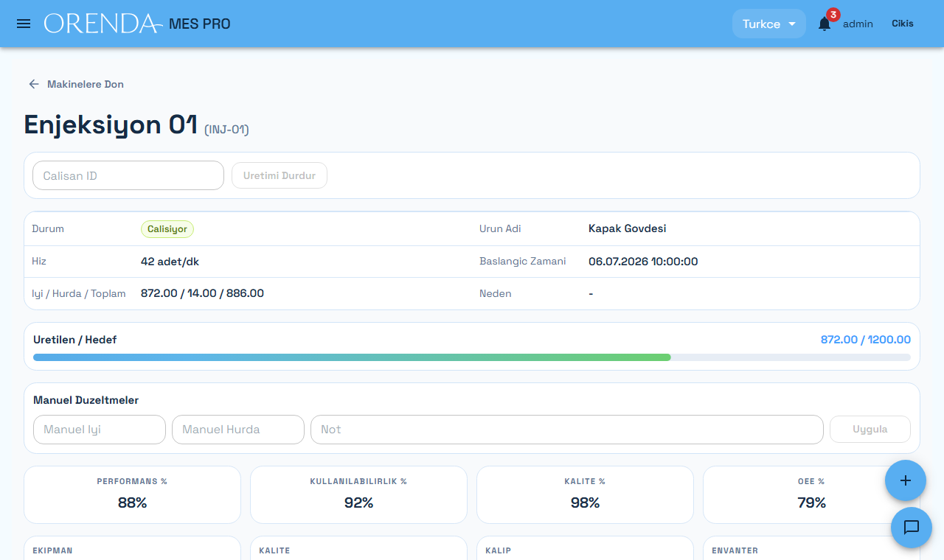This screenshot has width=944, height=560.
Task: Open notifications bell with 3 alerts
Action: 825,24
